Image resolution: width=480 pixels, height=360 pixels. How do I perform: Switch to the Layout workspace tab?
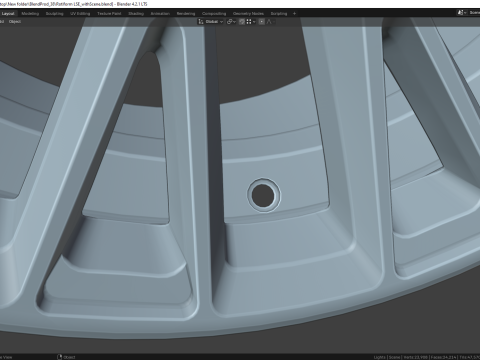(8, 14)
